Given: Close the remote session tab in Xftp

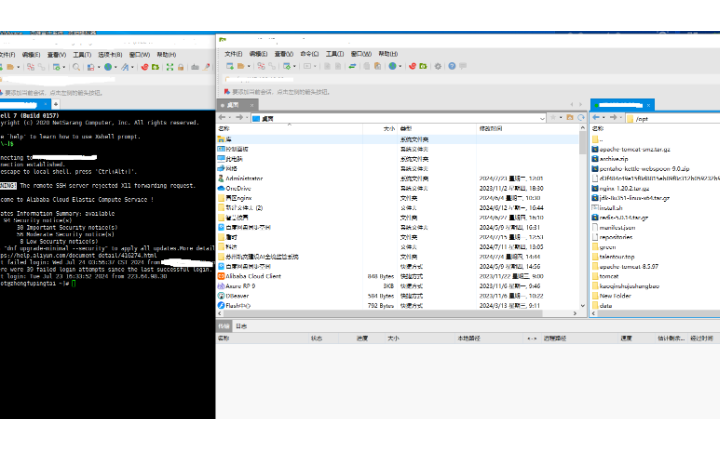Looking at the screenshot, I should pyautogui.click(x=648, y=105).
